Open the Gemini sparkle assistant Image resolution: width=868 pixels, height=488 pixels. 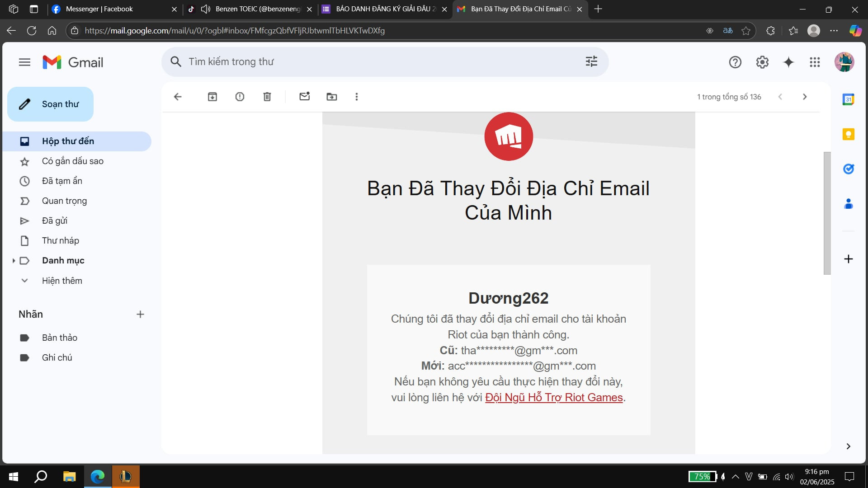coord(788,62)
